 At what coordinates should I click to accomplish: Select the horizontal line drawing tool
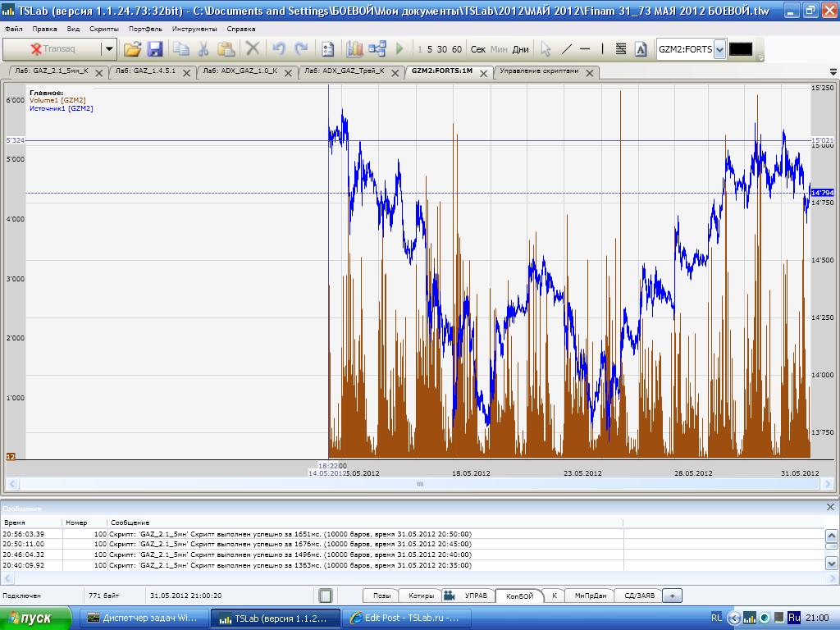585,49
